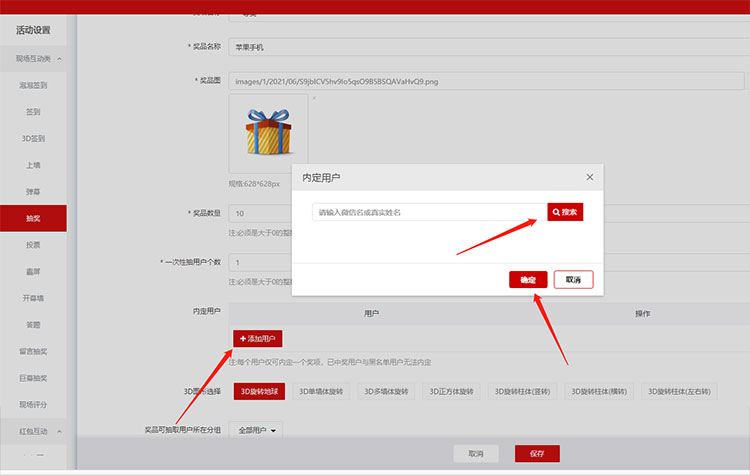Click the 一次性抽用户个数 field

pyautogui.click(x=261, y=262)
